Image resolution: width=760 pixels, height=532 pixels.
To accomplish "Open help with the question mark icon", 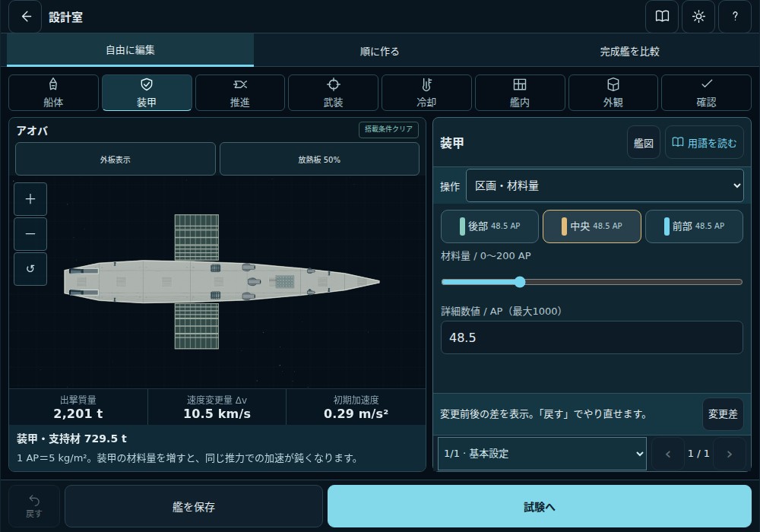I will (735, 17).
